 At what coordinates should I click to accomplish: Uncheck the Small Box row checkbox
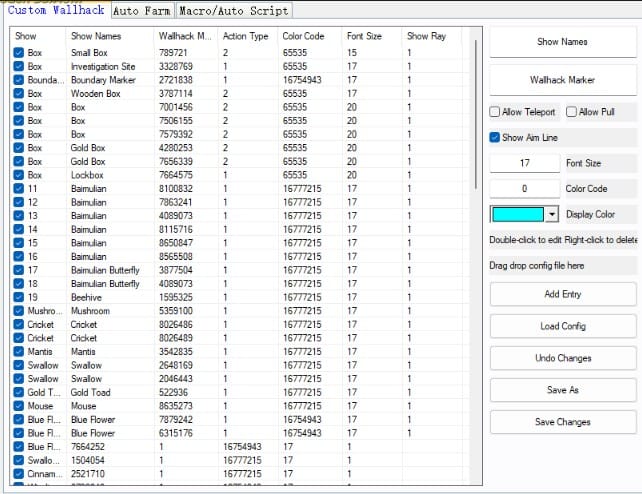(19, 52)
